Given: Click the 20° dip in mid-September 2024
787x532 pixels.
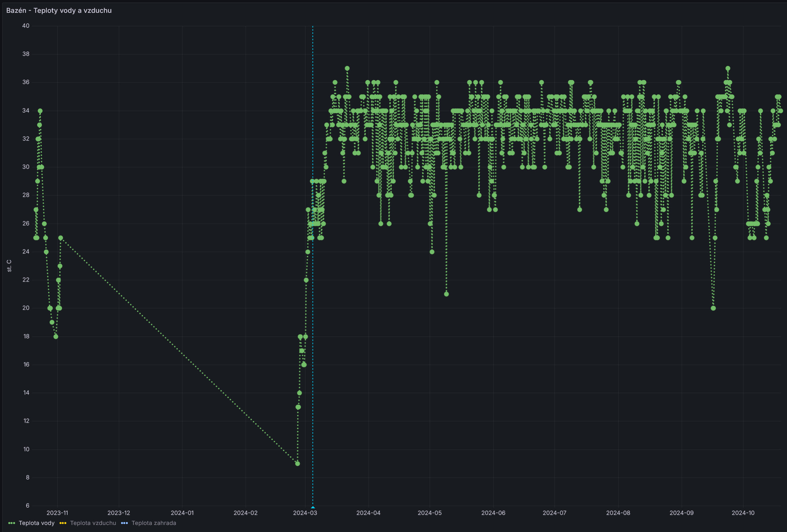Looking at the screenshot, I should tap(713, 308).
